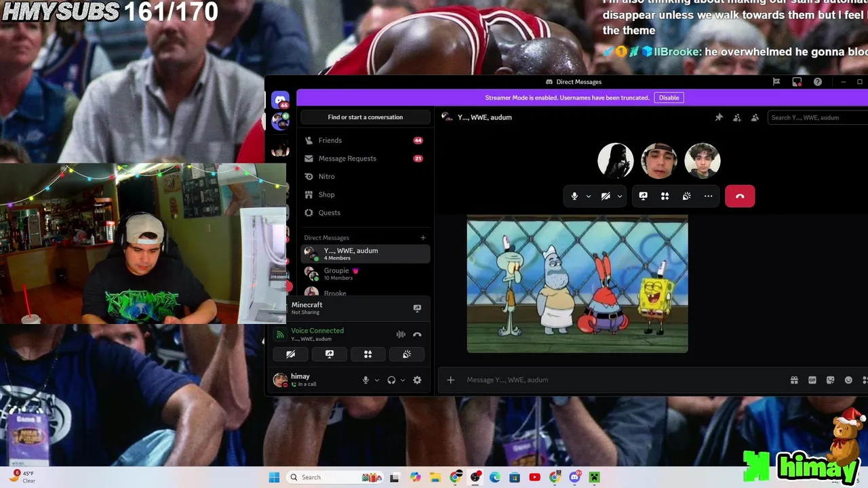The image size is (868, 488).
Task: Stream Minecraft using the screen share icon
Action: tap(417, 308)
